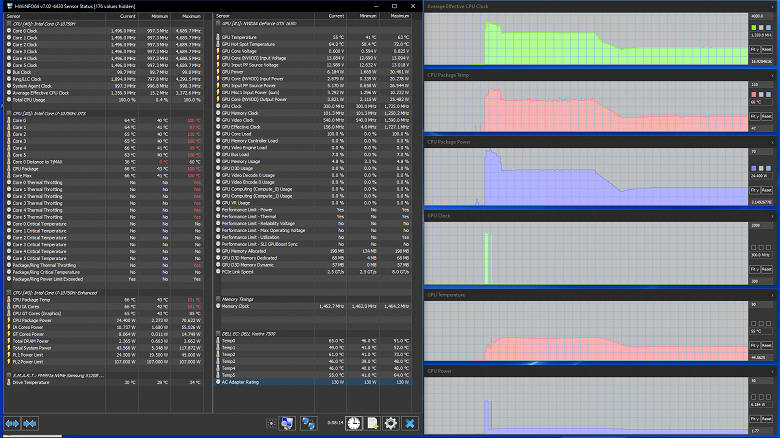Click Reset in CPU Package Power graph
Image resolution: width=780 pixels, height=438 pixels.
(x=767, y=190)
